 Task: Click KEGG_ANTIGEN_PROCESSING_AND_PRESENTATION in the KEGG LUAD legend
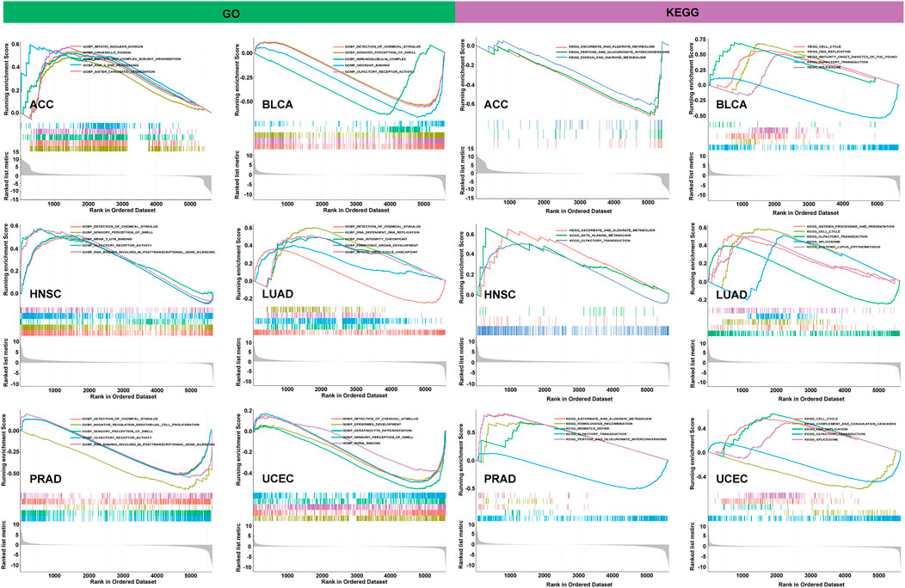850,227
